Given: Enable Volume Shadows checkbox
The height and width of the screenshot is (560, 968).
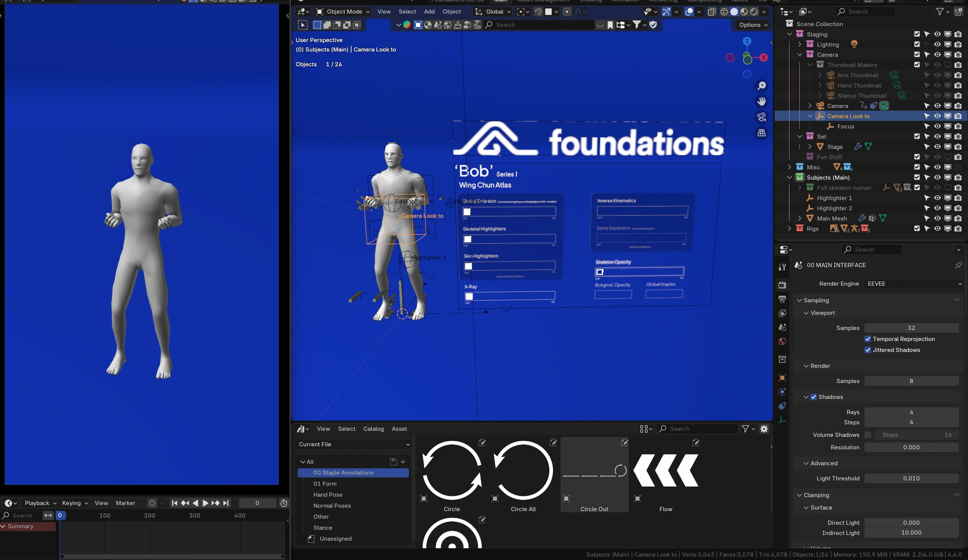Looking at the screenshot, I should [x=868, y=435].
